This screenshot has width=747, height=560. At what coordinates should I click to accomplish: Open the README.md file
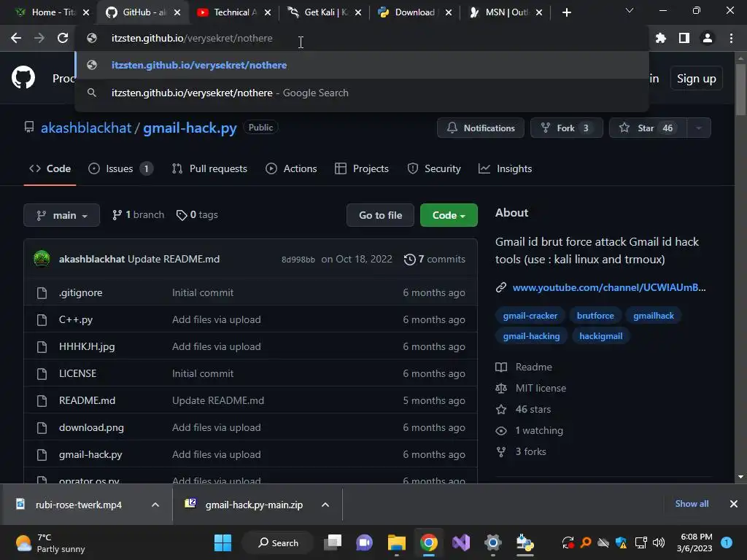click(x=88, y=400)
